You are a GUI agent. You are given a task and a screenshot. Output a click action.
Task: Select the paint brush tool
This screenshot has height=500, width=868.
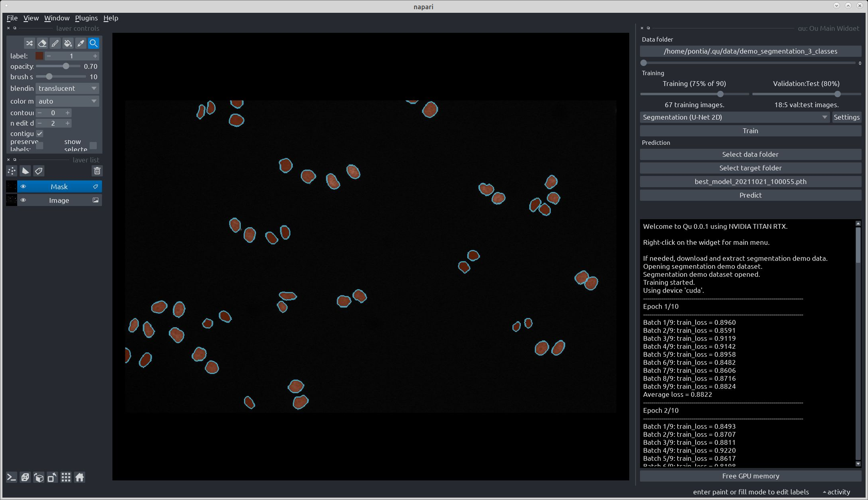55,43
